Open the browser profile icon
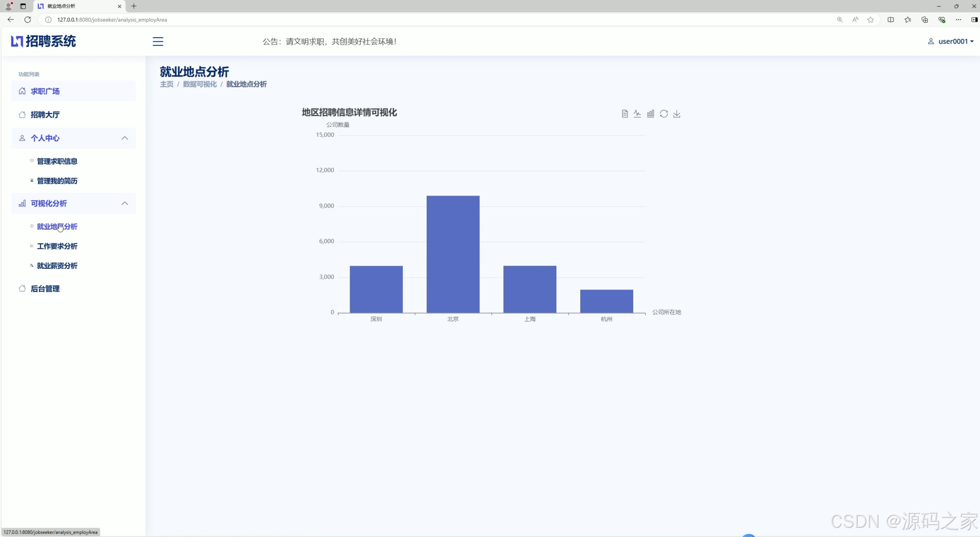 (8, 6)
